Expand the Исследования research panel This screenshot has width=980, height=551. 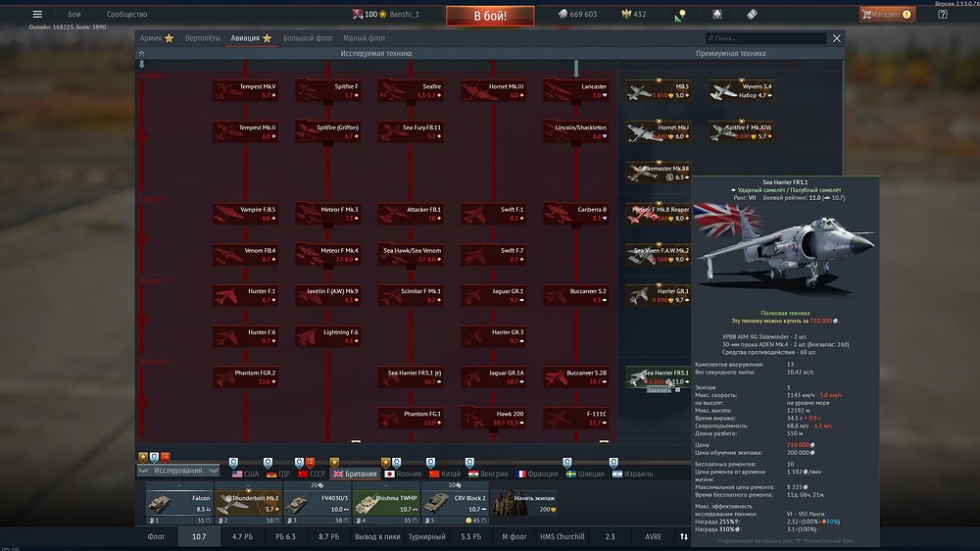tap(178, 471)
